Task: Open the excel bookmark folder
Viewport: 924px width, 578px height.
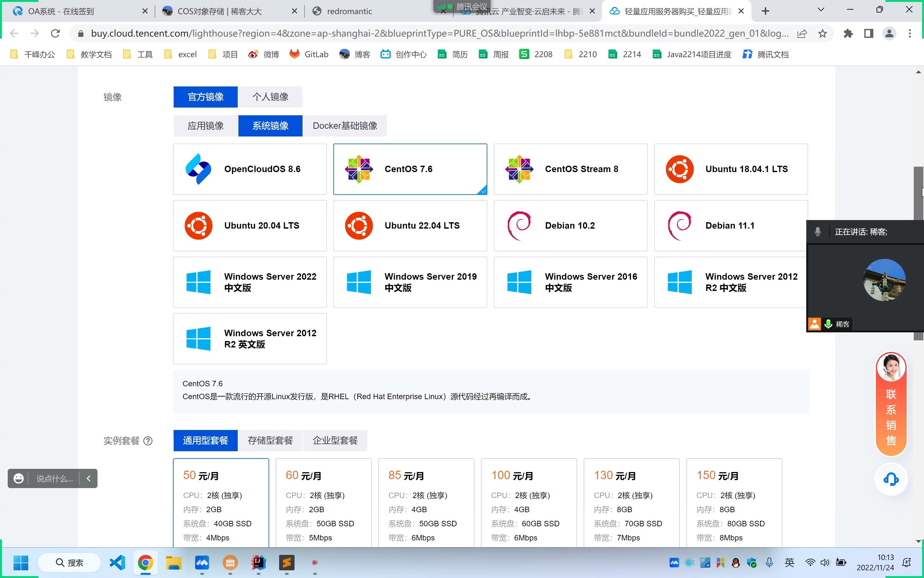Action: pos(180,54)
